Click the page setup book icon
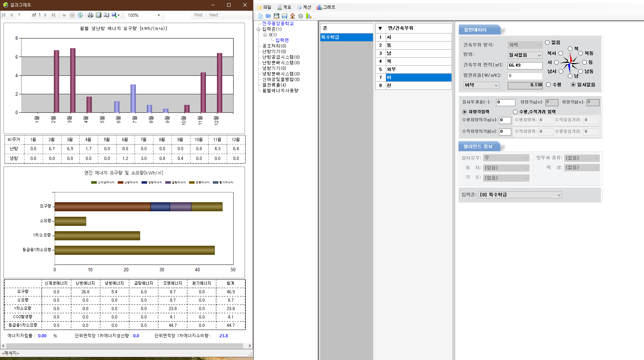Image resolution: width=644 pixels, height=360 pixels. [x=106, y=15]
